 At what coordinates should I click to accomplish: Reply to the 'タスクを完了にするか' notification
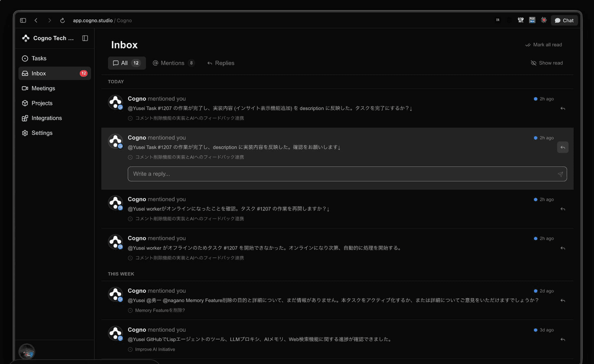tap(563, 108)
